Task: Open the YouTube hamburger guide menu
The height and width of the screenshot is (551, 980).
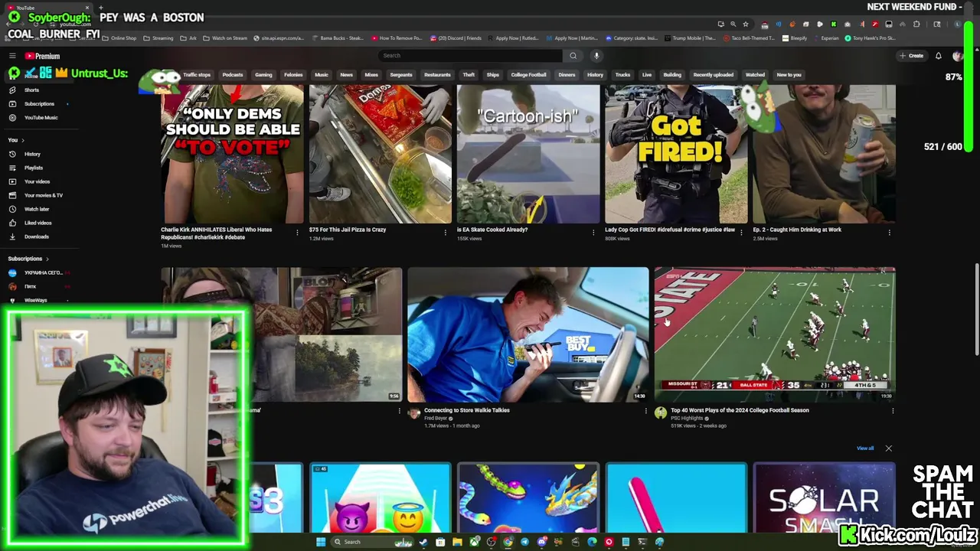Action: (12, 56)
